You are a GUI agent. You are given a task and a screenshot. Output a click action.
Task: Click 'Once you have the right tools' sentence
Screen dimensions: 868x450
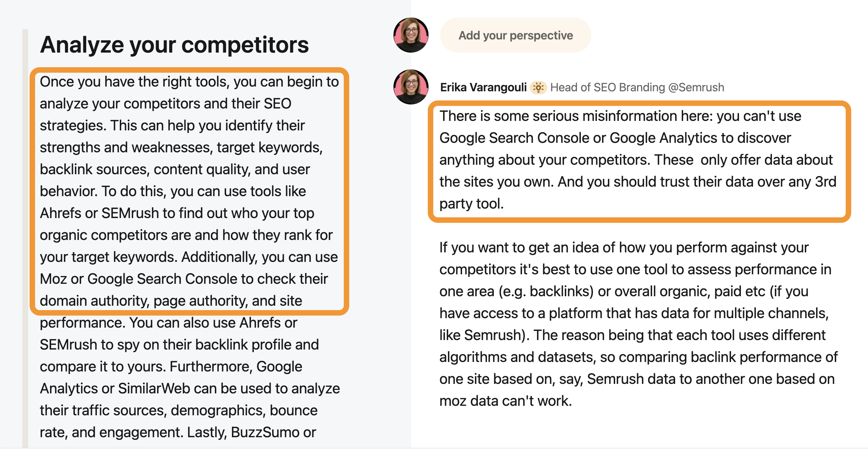[134, 82]
